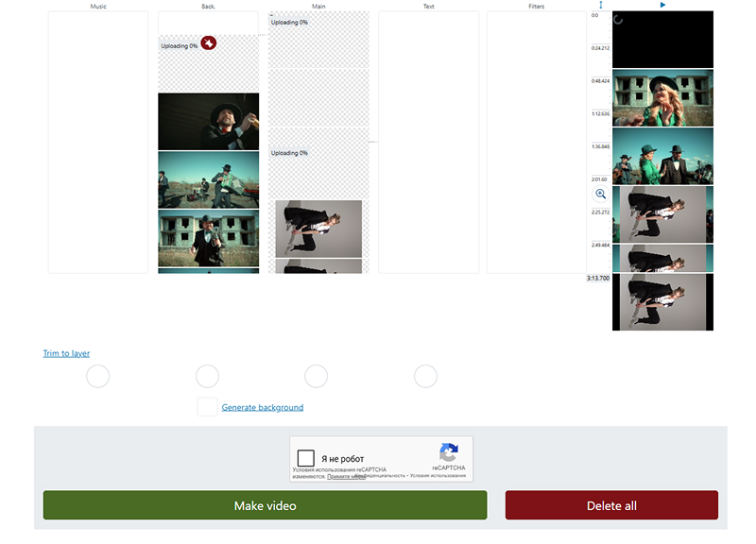This screenshot has height=544, width=756.
Task: Open the Generate background link
Action: [x=262, y=407]
